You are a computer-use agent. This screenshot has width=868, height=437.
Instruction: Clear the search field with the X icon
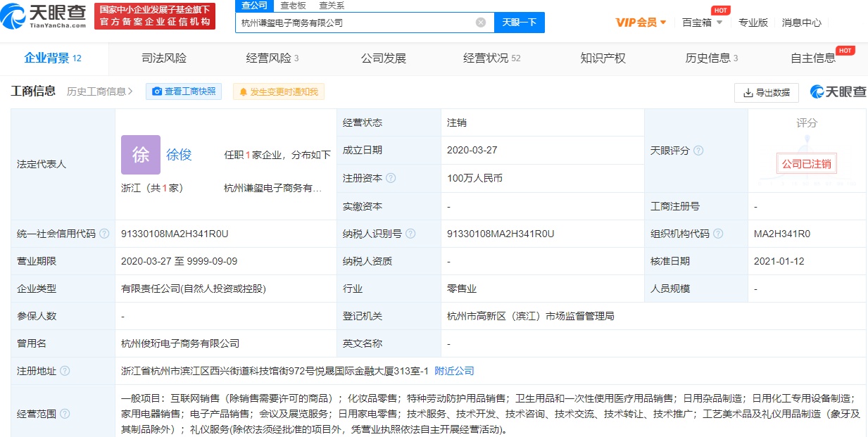pyautogui.click(x=481, y=23)
